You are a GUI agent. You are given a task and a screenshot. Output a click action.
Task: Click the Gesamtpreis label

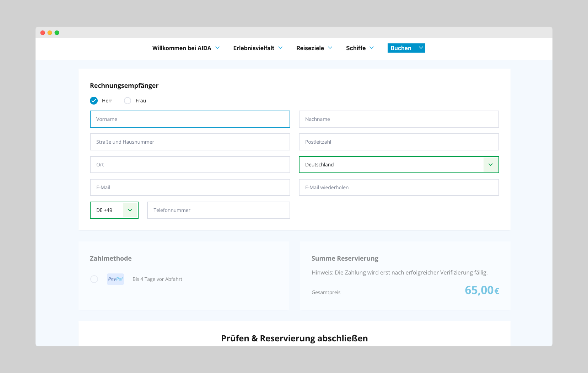click(326, 292)
